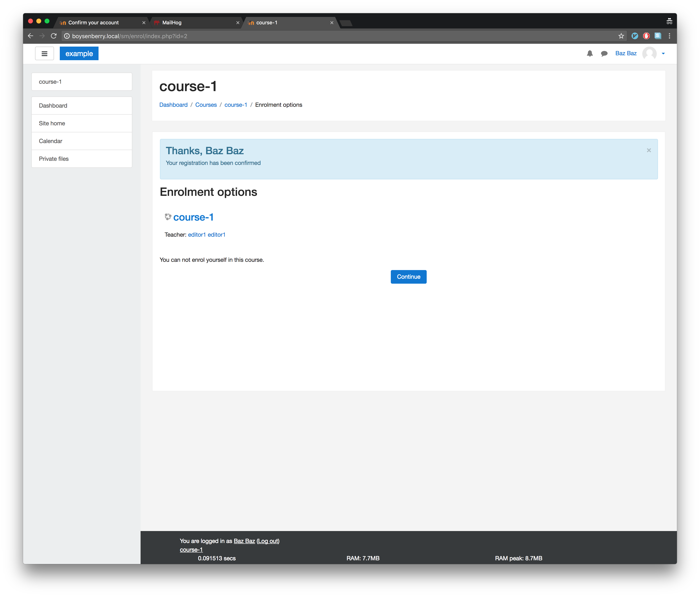Click the Courses breadcrumb link
Viewport: 700px width, 597px height.
click(206, 105)
